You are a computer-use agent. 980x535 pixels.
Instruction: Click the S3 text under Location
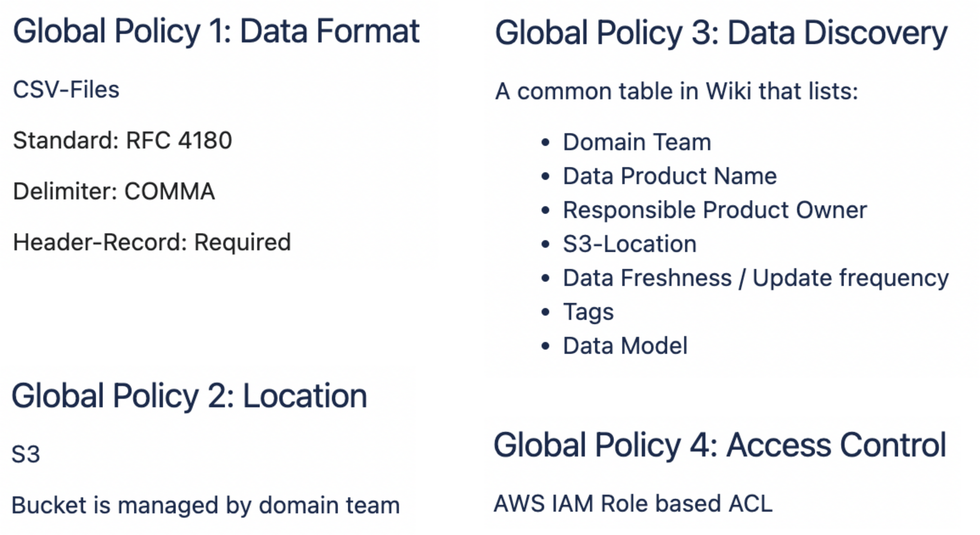[26, 454]
